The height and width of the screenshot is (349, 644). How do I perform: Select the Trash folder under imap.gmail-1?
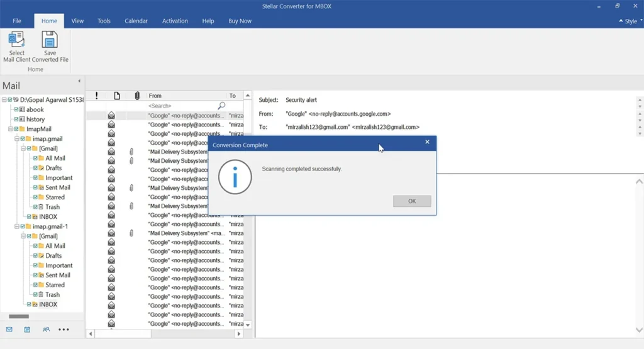pyautogui.click(x=52, y=294)
